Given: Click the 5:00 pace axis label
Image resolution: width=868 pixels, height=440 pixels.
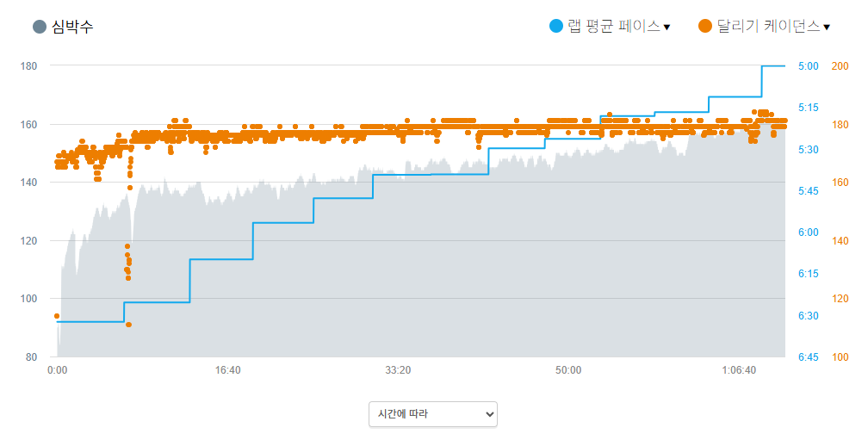Looking at the screenshot, I should (x=809, y=65).
